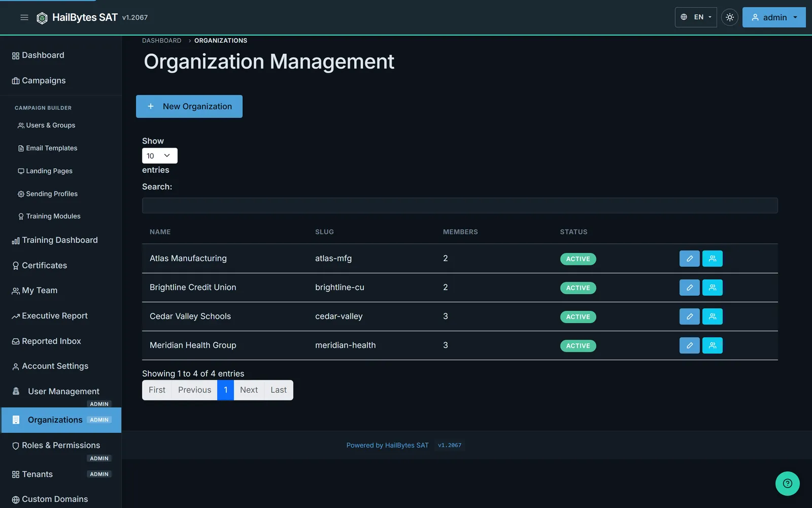Click the ACTIVE badge for Atlas Manufacturing

click(578, 259)
